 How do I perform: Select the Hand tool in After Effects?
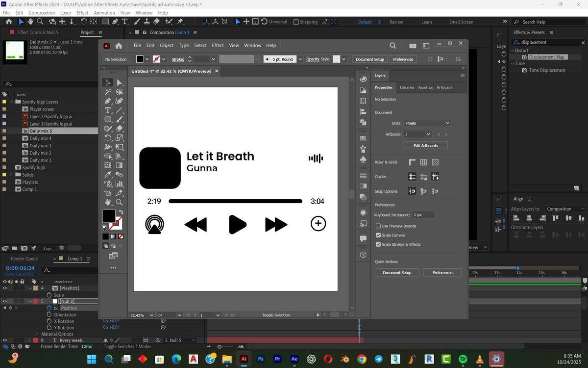pyautogui.click(x=29, y=22)
